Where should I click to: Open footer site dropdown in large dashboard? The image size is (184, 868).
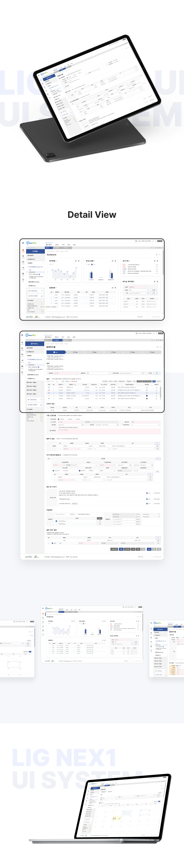(143, 317)
